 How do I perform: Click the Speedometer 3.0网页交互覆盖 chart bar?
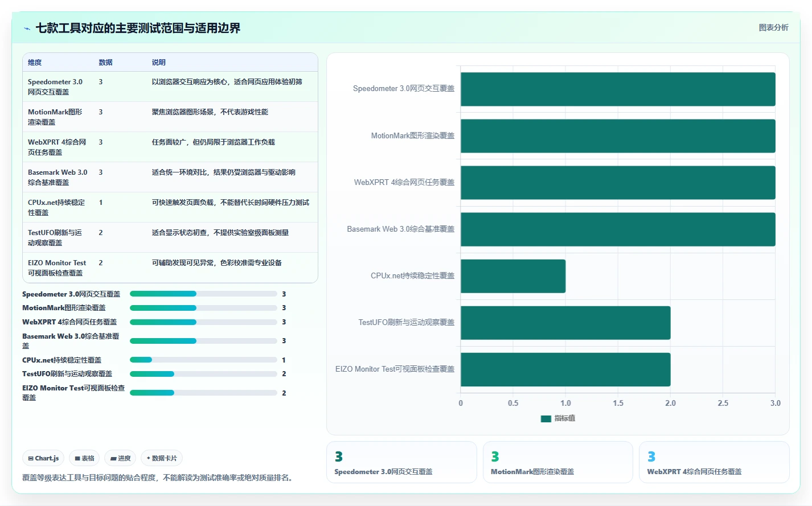[x=618, y=89]
